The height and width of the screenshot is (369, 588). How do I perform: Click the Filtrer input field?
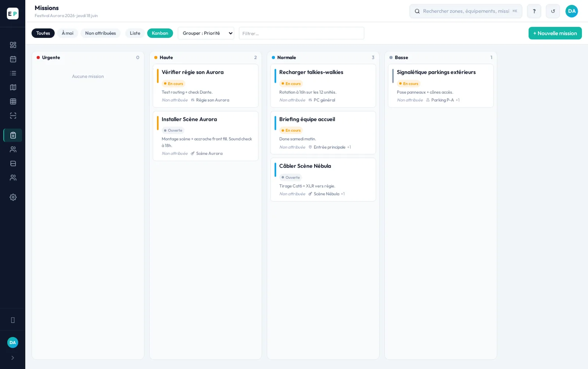click(x=301, y=33)
